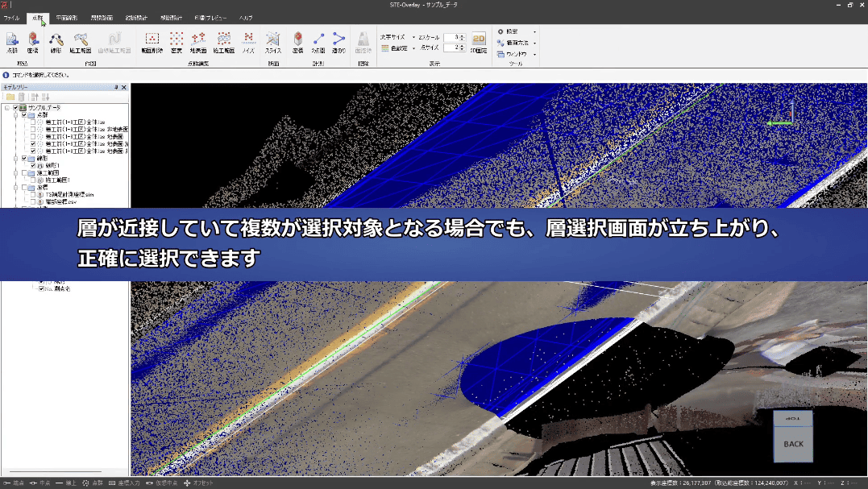Click the 密度 point density tool
The width and height of the screenshot is (868, 489).
click(x=177, y=43)
